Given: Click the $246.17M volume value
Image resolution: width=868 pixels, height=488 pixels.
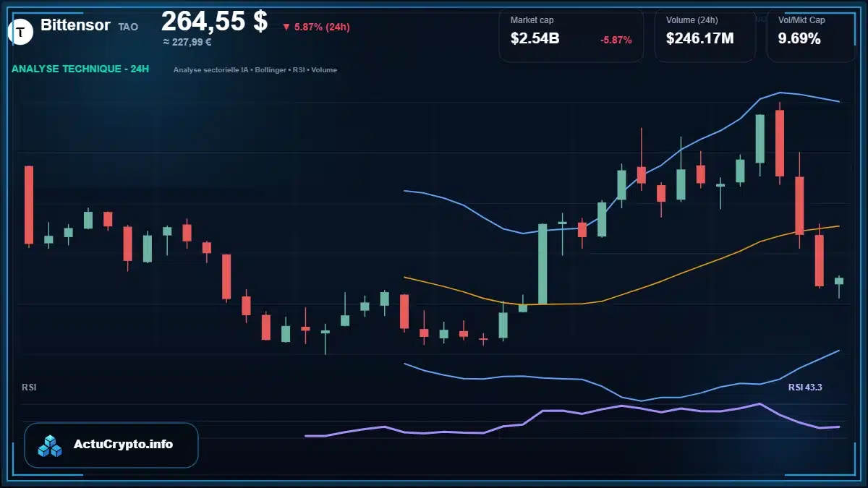Looking at the screenshot, I should [699, 39].
